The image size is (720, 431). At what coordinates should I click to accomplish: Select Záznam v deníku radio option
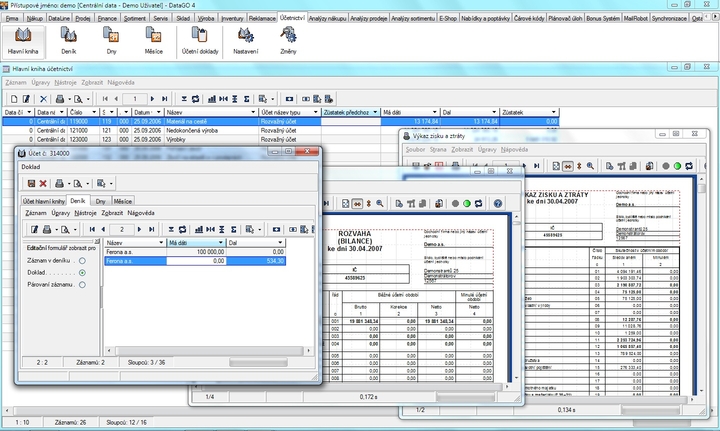tap(82, 261)
